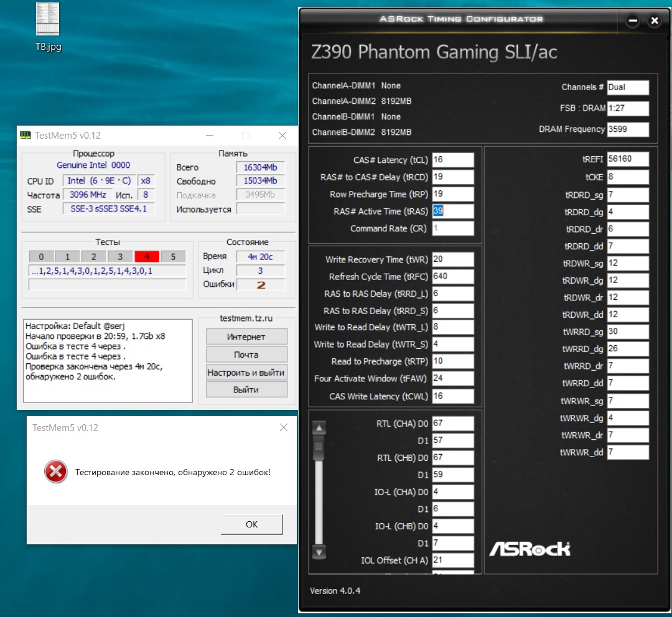The image size is (672, 617).
Task: Click the IOL Offset (CH A) field
Action: pos(453,560)
